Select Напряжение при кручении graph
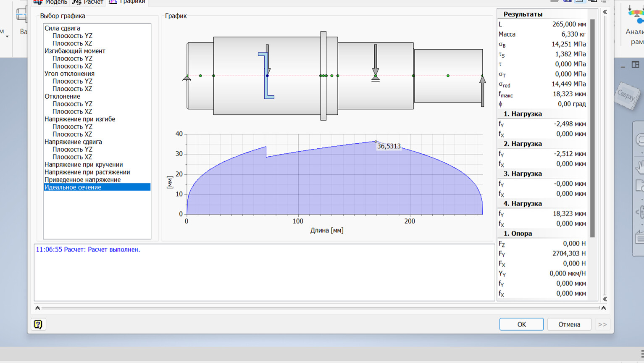This screenshot has width=644, height=363. (84, 164)
